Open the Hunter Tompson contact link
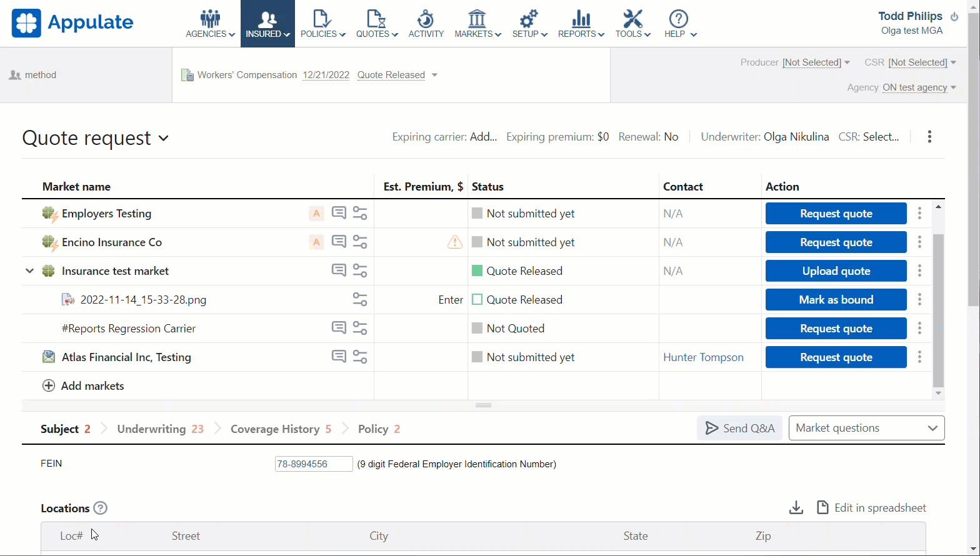The image size is (980, 556). tap(703, 357)
